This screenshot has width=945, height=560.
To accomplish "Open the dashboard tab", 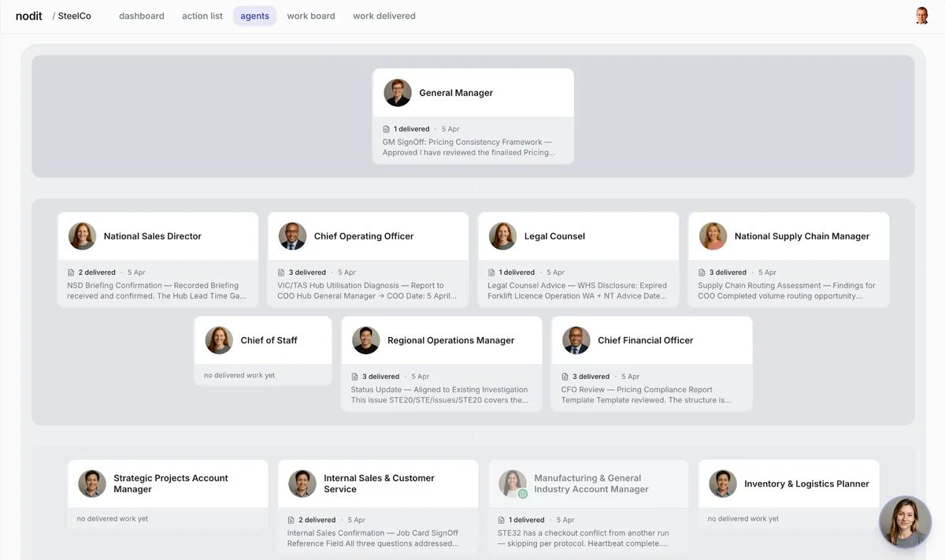I will [x=142, y=16].
